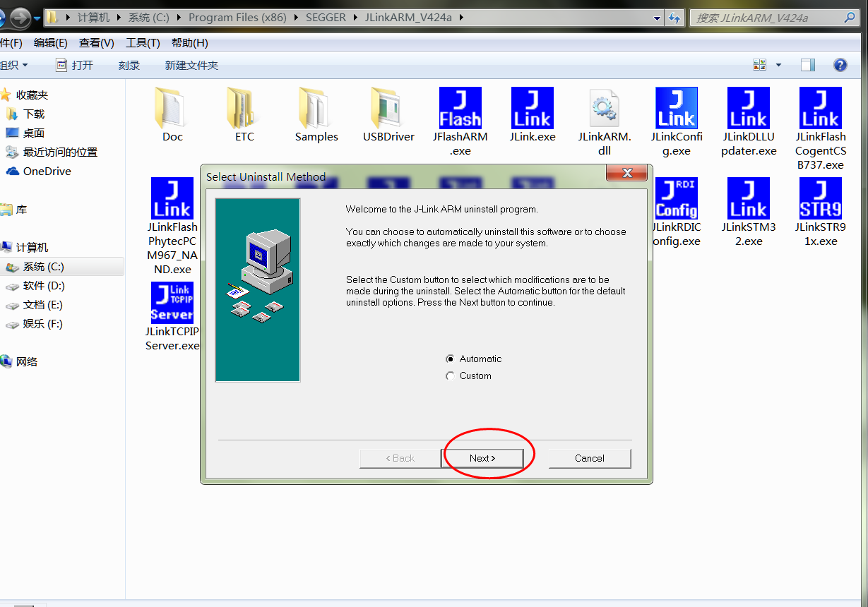The height and width of the screenshot is (607, 868).
Task: Open the address bar history dropdown
Action: point(656,18)
